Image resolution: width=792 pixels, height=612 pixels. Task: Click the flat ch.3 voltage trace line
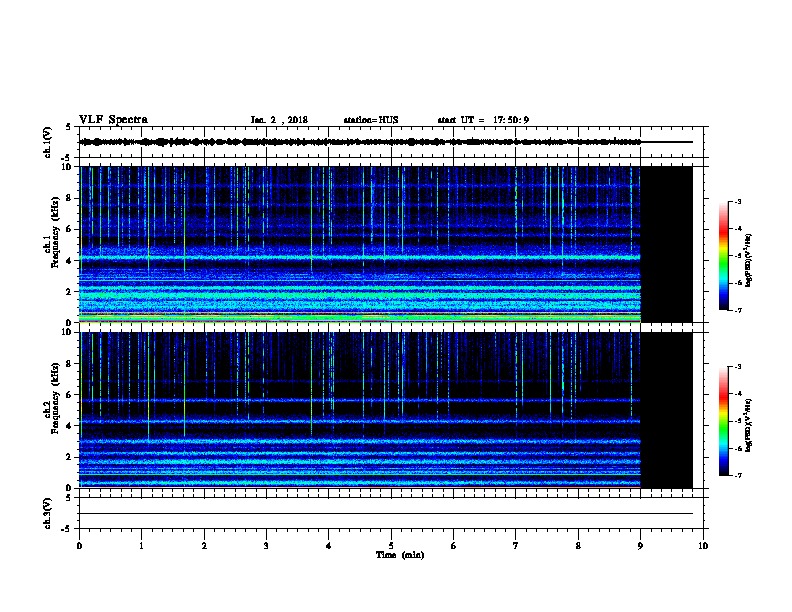[x=386, y=514]
